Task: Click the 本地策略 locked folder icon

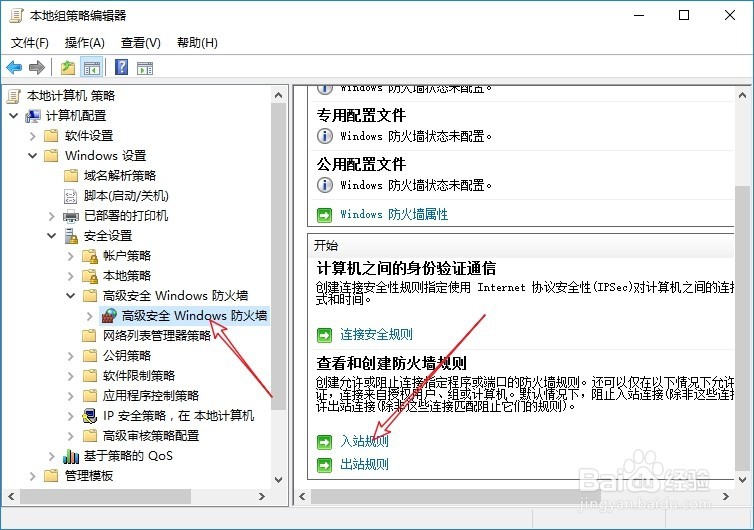Action: pos(90,276)
